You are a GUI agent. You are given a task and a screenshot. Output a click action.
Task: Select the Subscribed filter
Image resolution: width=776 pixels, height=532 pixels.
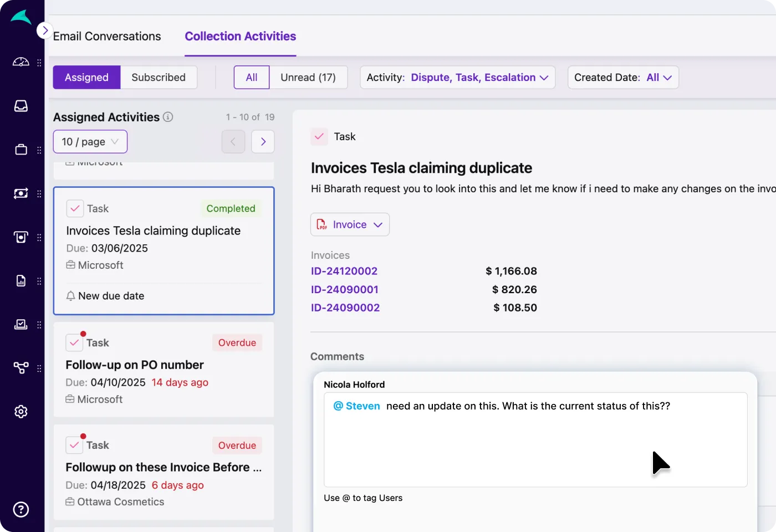(159, 78)
